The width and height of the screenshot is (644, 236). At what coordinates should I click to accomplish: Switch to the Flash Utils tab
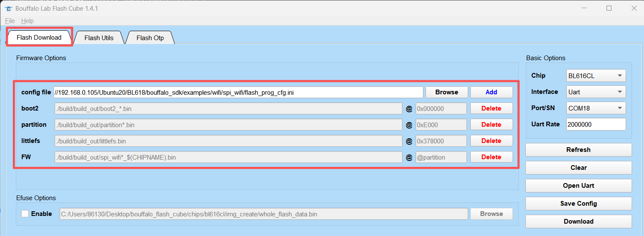click(99, 38)
